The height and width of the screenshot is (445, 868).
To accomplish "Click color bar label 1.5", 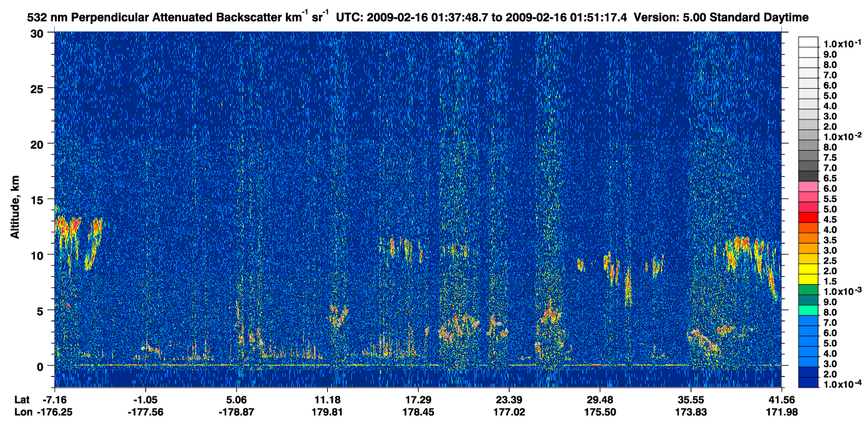I will click(x=829, y=282).
